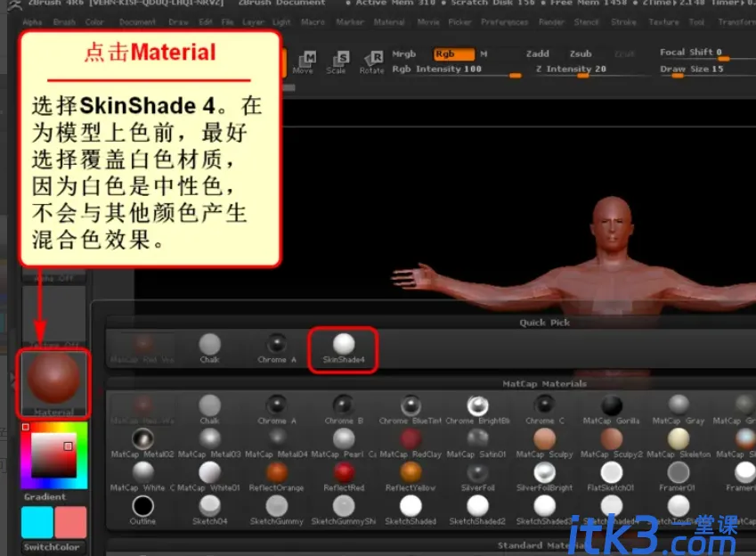Select the MatCap White01 material

[x=210, y=477]
